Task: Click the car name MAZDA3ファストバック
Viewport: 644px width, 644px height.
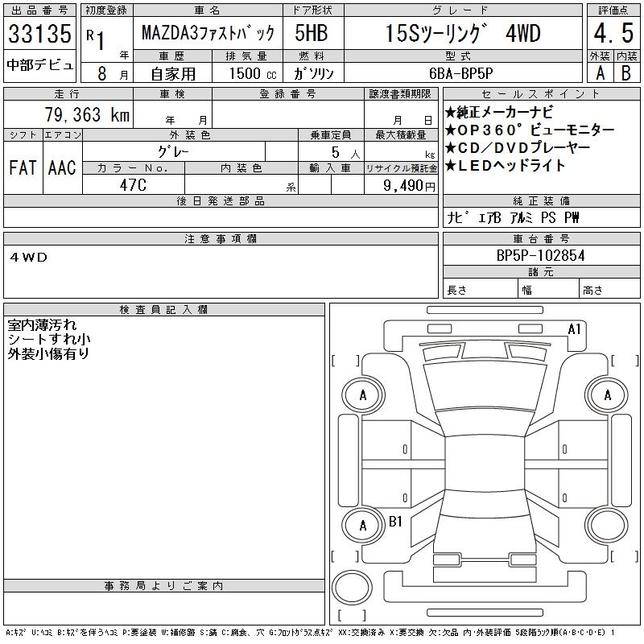Action: (208, 33)
